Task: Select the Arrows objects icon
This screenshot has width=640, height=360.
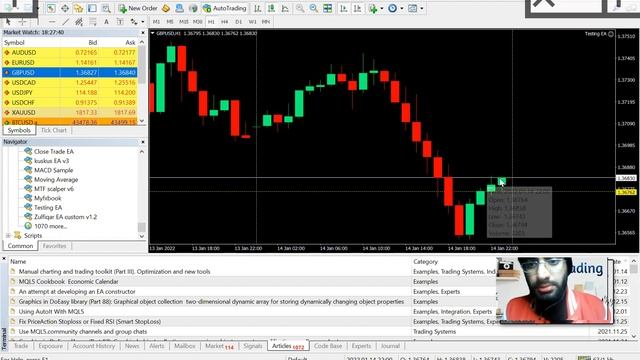Action: pos(134,22)
